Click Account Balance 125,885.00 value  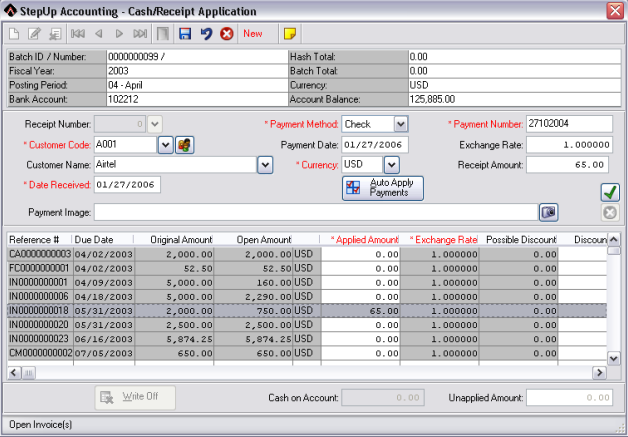(514, 99)
